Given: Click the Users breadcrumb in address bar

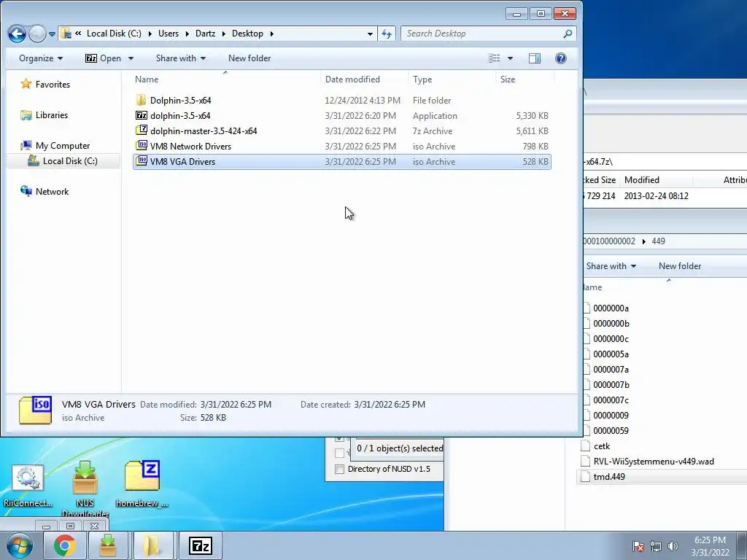Looking at the screenshot, I should [169, 34].
